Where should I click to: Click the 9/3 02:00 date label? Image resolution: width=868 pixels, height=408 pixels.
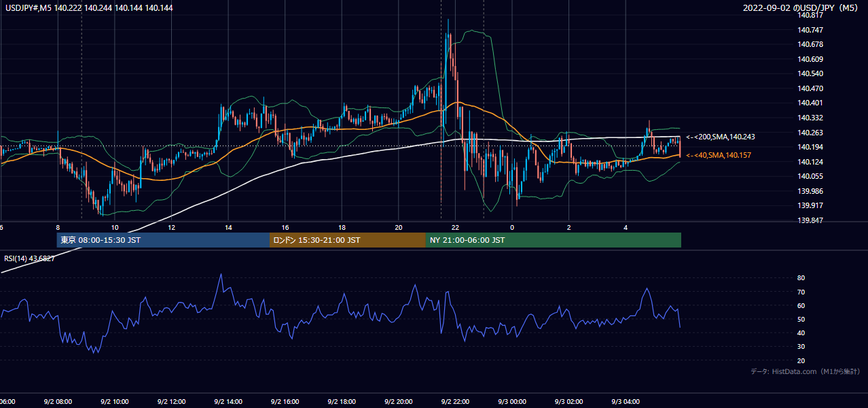point(569,402)
